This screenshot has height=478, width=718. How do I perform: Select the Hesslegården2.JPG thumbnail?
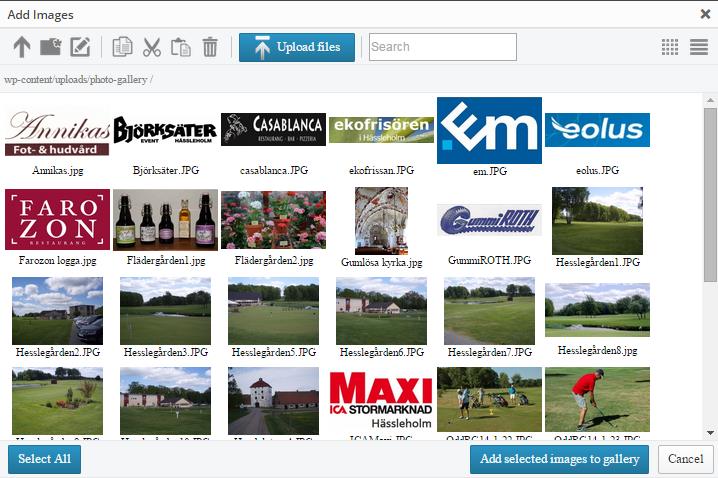[x=58, y=311]
